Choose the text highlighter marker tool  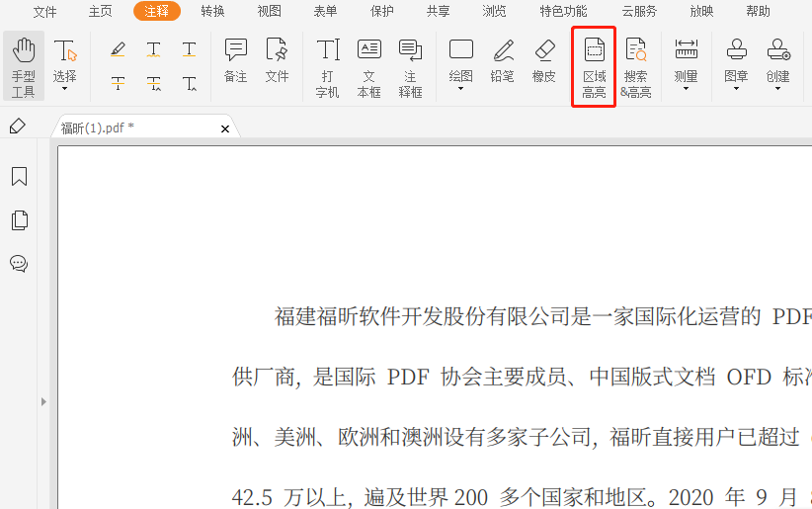119,49
